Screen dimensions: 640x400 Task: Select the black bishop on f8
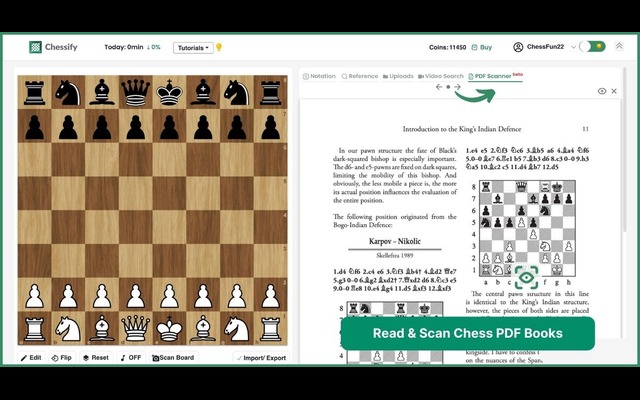[203, 92]
